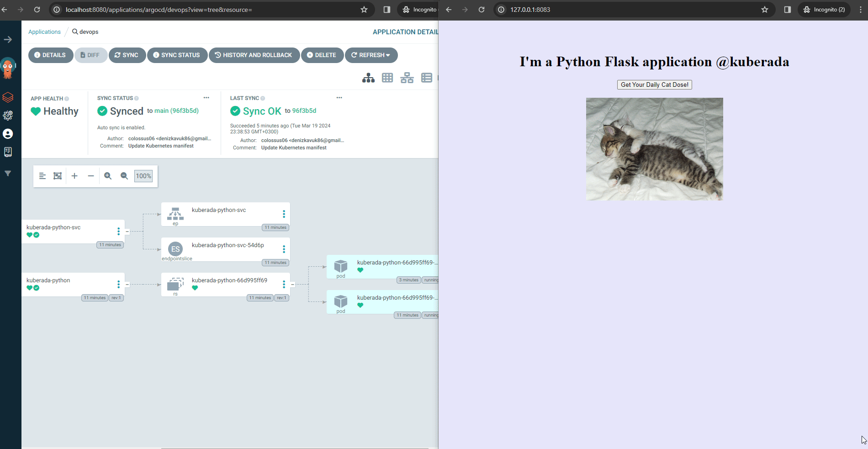Click the 100% zoom level field
Image resolution: width=868 pixels, height=449 pixels.
pyautogui.click(x=143, y=176)
